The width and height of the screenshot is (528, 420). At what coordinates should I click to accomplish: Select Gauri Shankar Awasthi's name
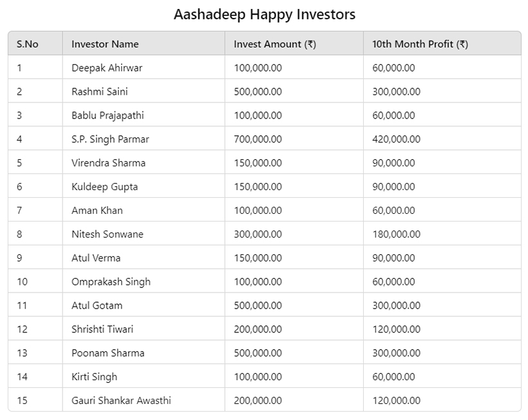tap(121, 401)
